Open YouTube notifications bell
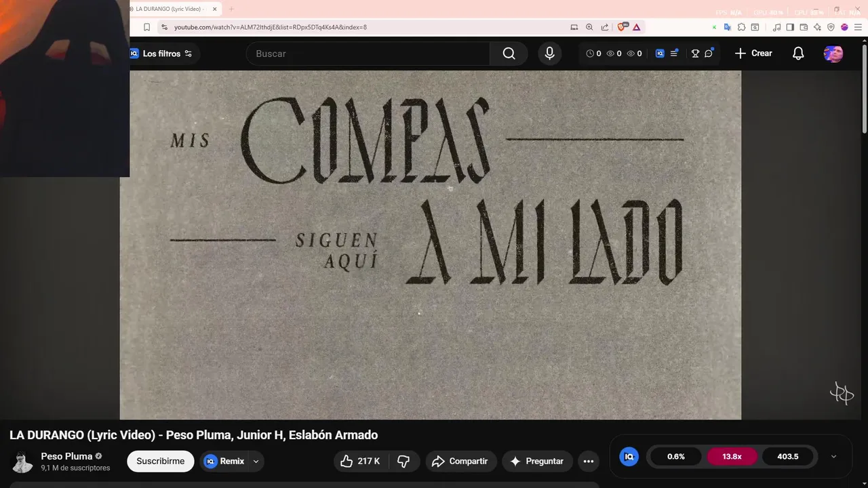Screen dimensions: 868x488 point(798,54)
